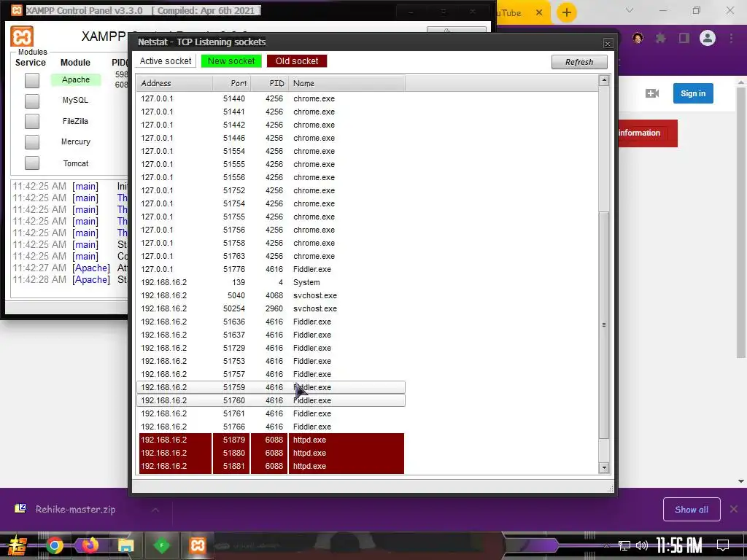Image resolution: width=747 pixels, height=560 pixels.
Task: Sort list by Address column header
Action: tap(174, 83)
